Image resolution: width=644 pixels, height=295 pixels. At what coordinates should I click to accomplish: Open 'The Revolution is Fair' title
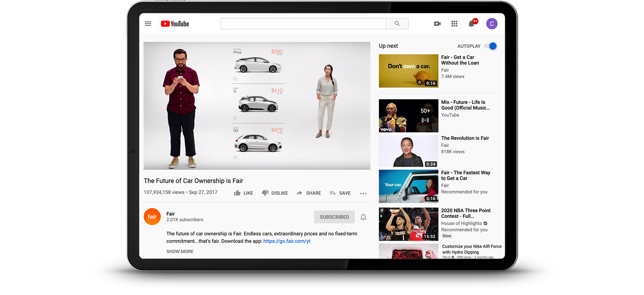tap(465, 138)
